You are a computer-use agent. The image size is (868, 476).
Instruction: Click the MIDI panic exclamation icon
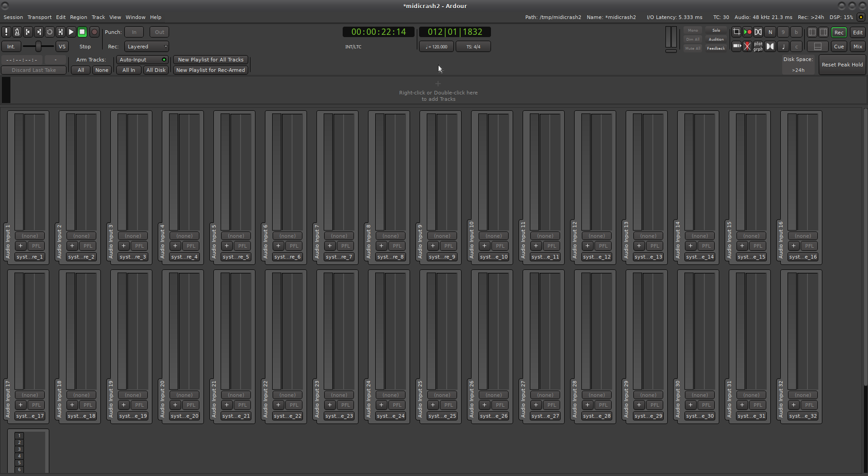tap(6, 32)
